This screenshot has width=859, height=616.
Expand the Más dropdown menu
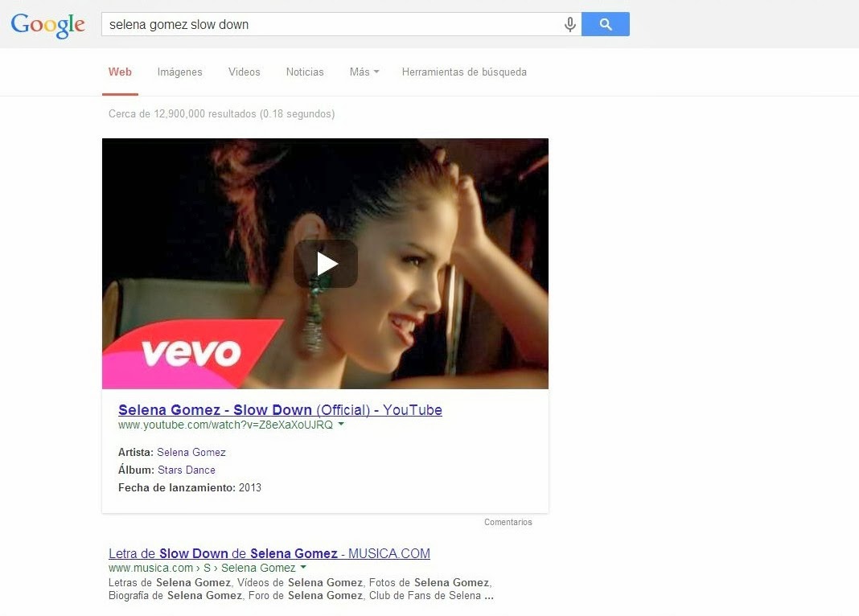[x=364, y=72]
